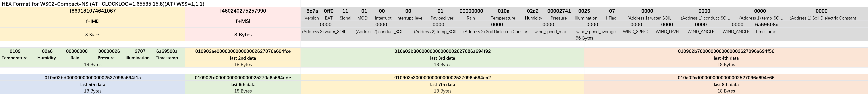Image resolution: width=868 pixels, height=94 pixels.
Task: Select the last 7th data hex string
Action: pyautogui.click(x=442, y=78)
